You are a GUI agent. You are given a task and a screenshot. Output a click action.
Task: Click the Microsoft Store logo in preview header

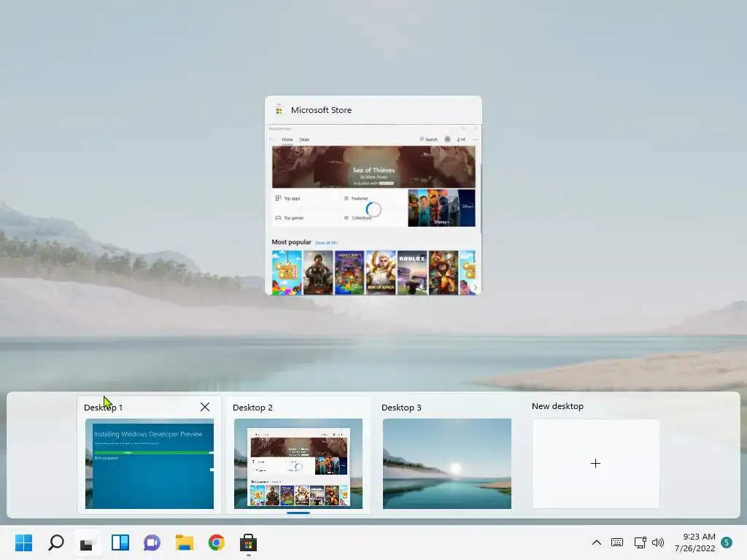click(279, 110)
